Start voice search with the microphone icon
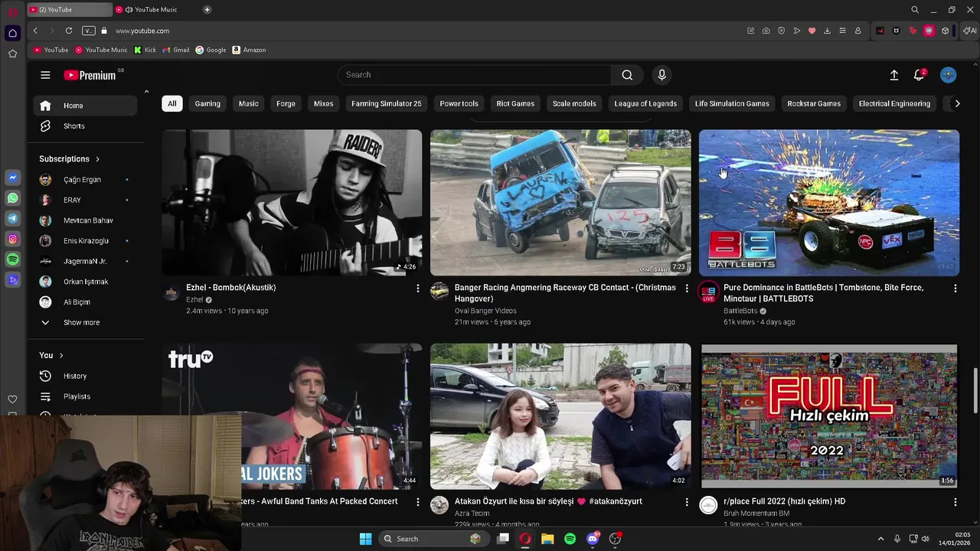Viewport: 980px width, 551px height. tap(662, 75)
